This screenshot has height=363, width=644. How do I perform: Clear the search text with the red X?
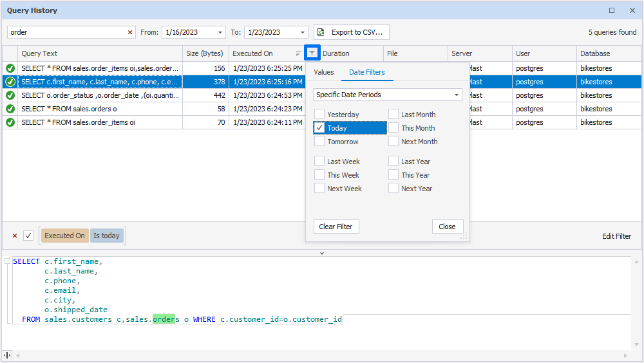click(129, 32)
